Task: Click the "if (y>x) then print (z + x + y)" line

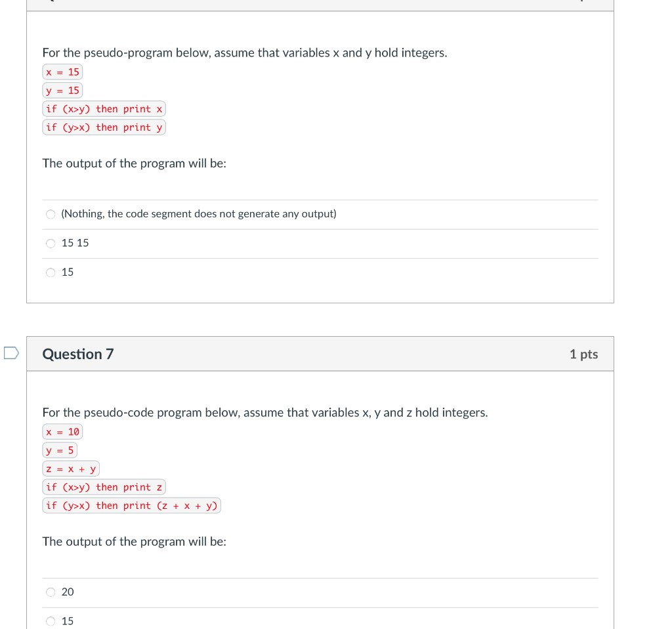Action: point(131,506)
